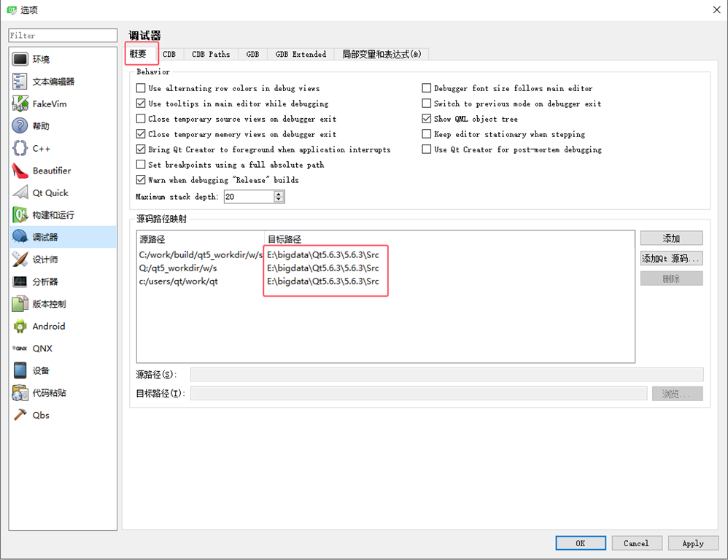Click the 添加Qt 源码 button
Viewport: 728px width, 560px height.
(x=671, y=258)
